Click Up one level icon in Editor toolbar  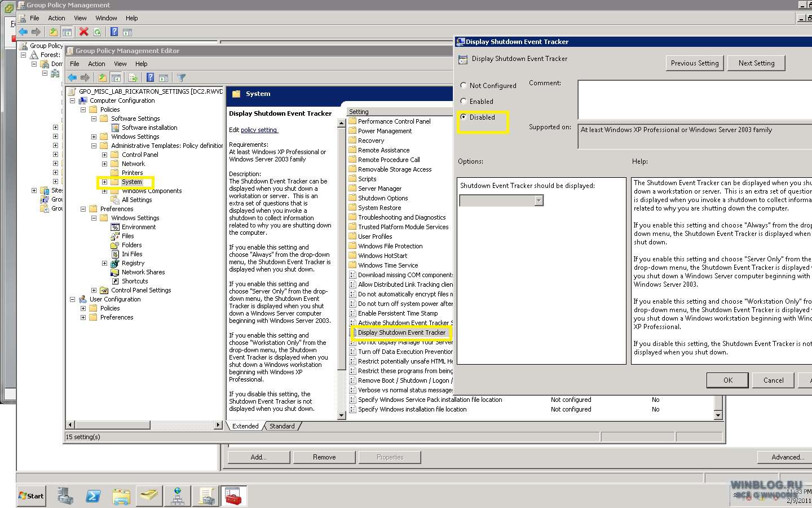point(102,78)
